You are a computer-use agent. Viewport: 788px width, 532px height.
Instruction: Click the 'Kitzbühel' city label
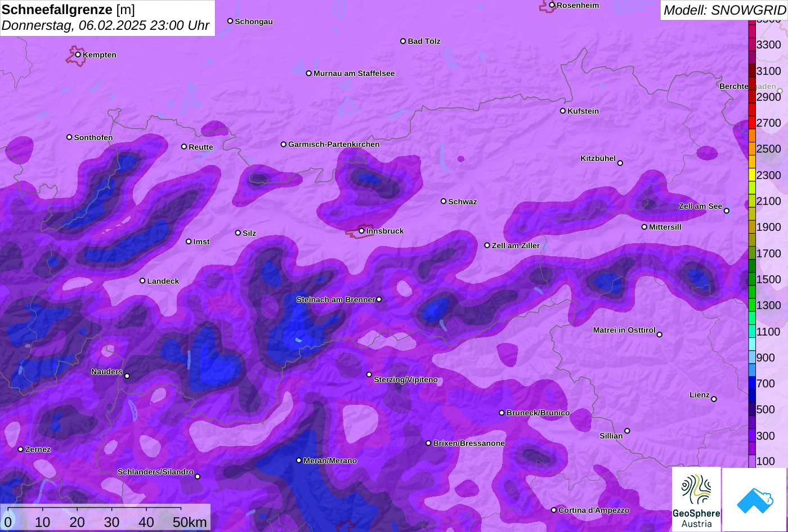pos(598,158)
